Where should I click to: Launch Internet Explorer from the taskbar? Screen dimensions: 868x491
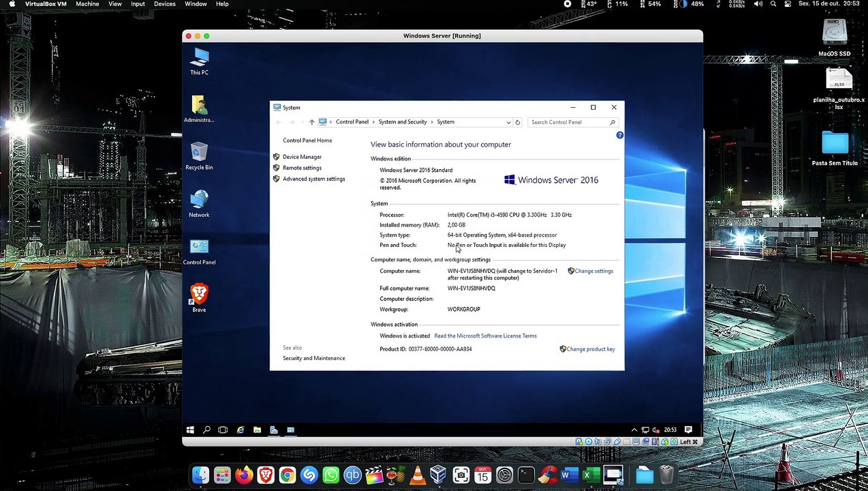tap(241, 430)
